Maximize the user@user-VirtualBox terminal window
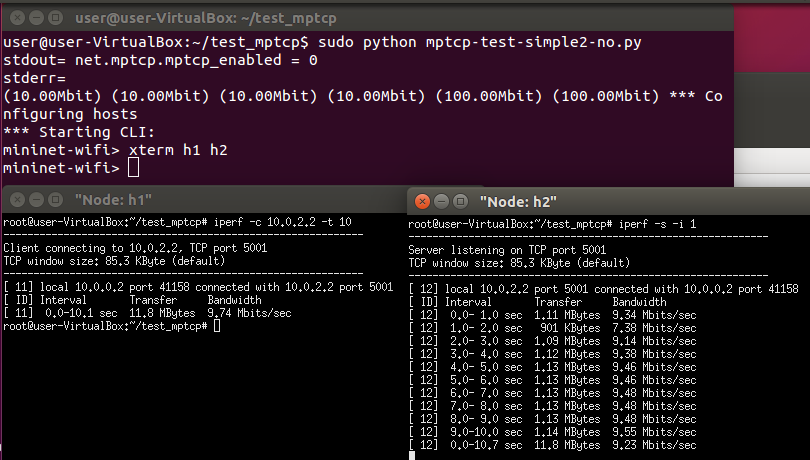810x460 pixels. tap(55, 18)
